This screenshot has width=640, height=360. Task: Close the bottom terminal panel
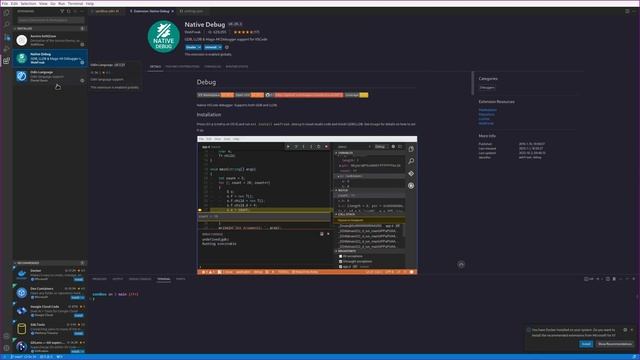633,279
